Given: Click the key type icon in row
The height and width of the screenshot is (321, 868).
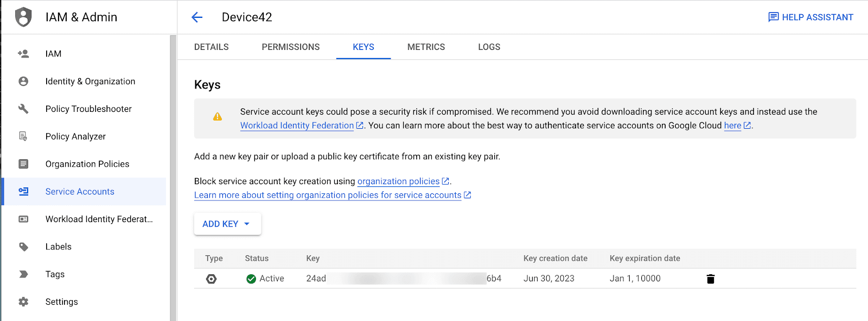Looking at the screenshot, I should pyautogui.click(x=212, y=279).
